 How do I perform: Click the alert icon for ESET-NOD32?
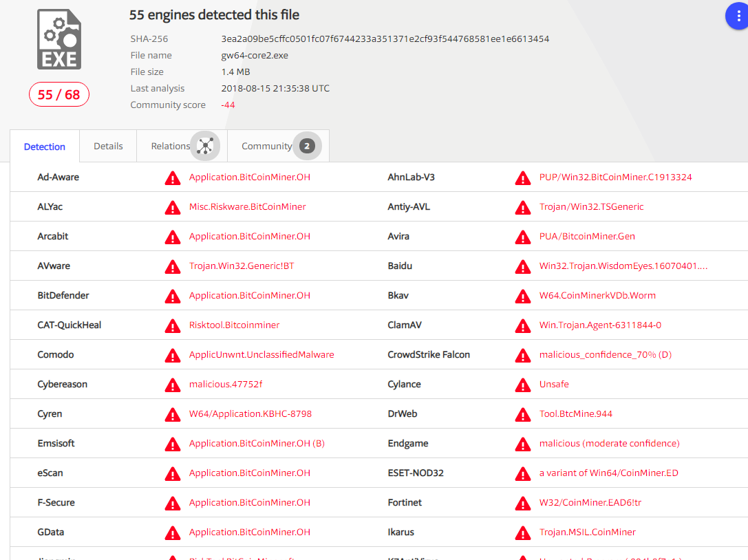tap(523, 474)
